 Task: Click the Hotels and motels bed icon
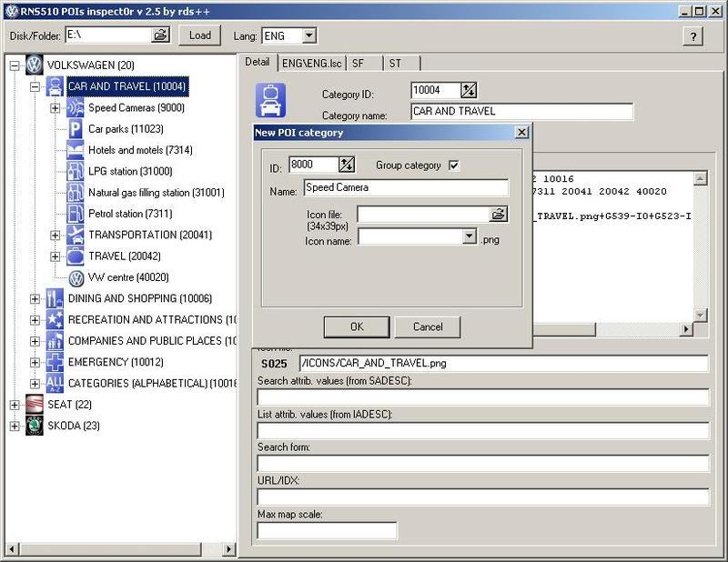click(x=76, y=150)
